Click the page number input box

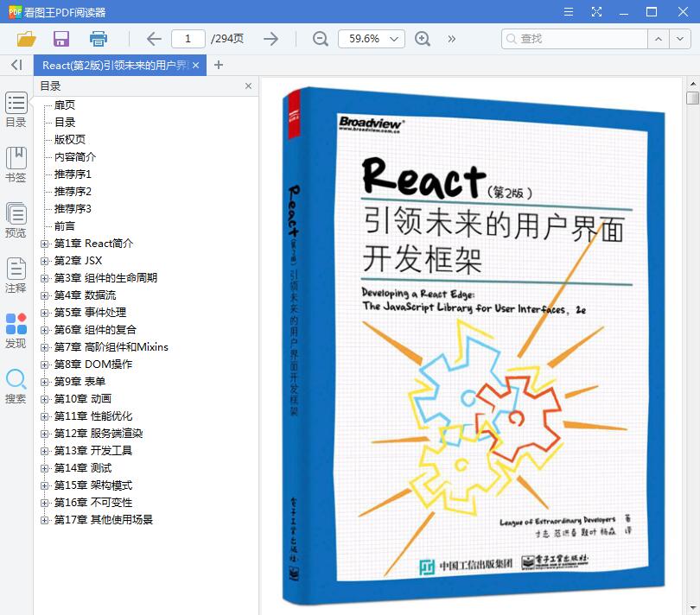coord(188,39)
